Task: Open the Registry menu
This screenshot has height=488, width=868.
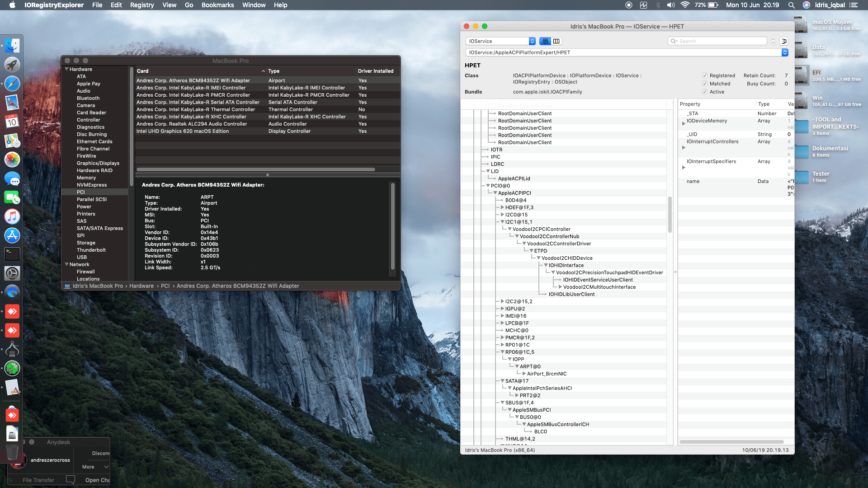Action: click(x=142, y=5)
